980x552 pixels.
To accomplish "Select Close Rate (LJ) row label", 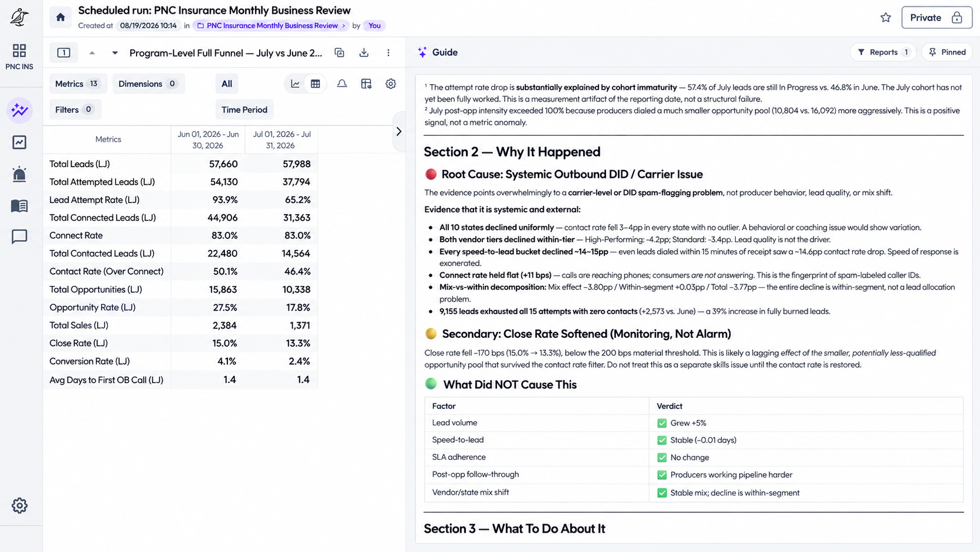I will tap(79, 343).
